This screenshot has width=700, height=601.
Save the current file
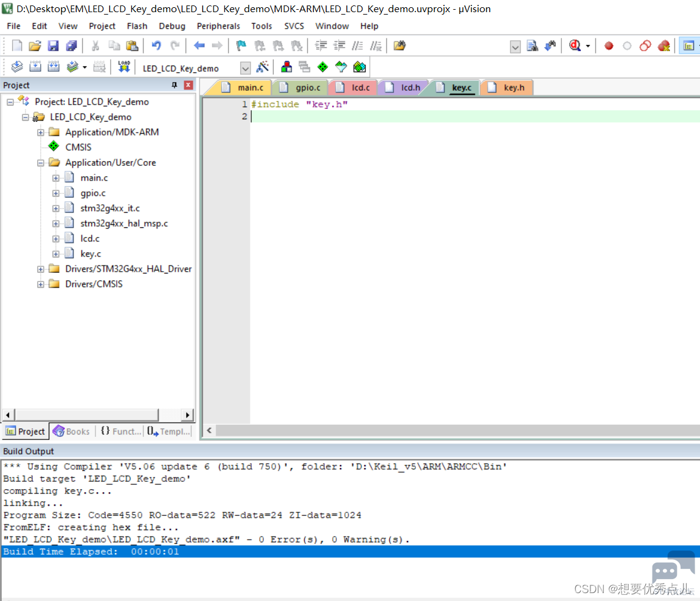coord(53,46)
